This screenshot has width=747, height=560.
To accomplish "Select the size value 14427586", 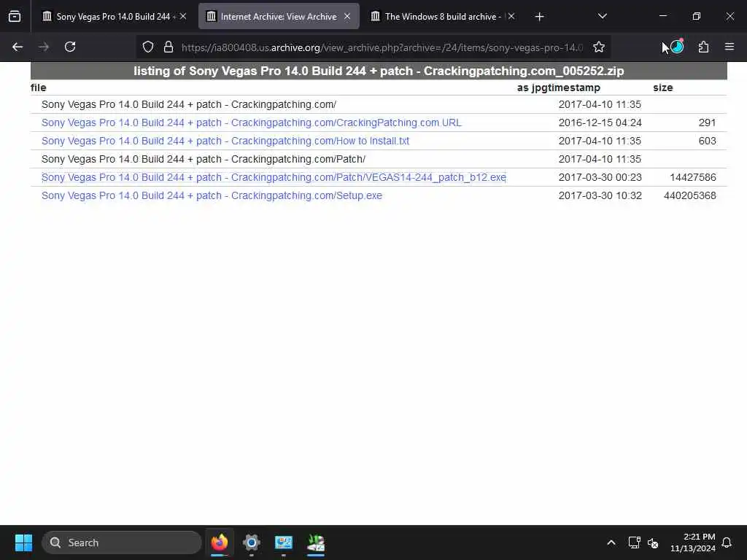I will coord(693,177).
